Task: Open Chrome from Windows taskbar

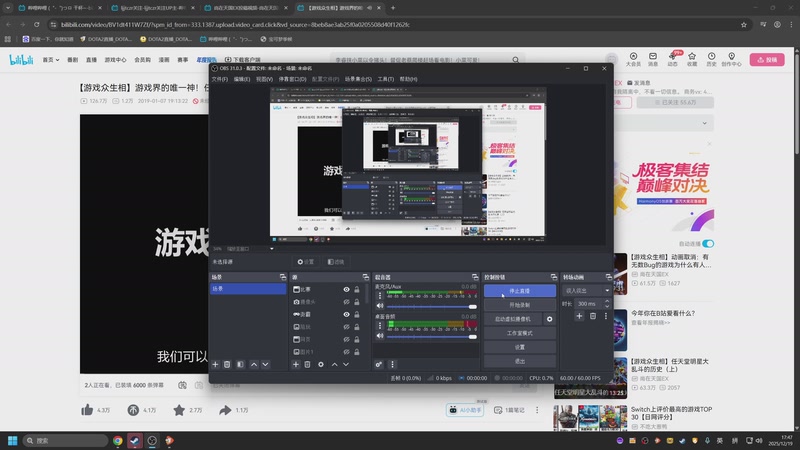Action: [118, 440]
